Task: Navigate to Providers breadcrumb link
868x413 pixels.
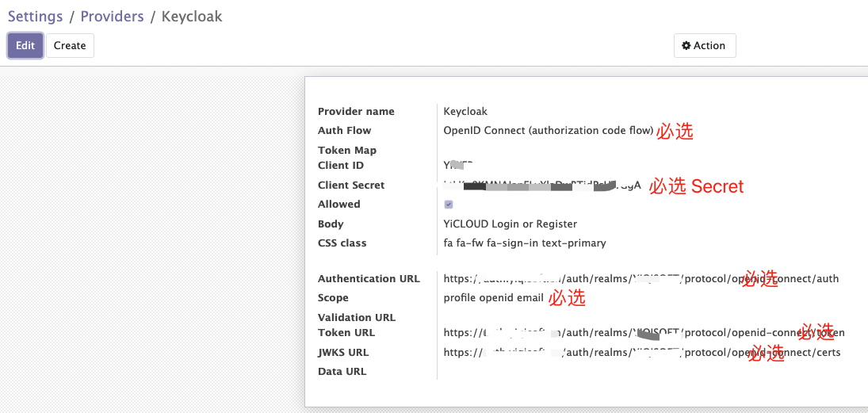Action: click(x=112, y=17)
